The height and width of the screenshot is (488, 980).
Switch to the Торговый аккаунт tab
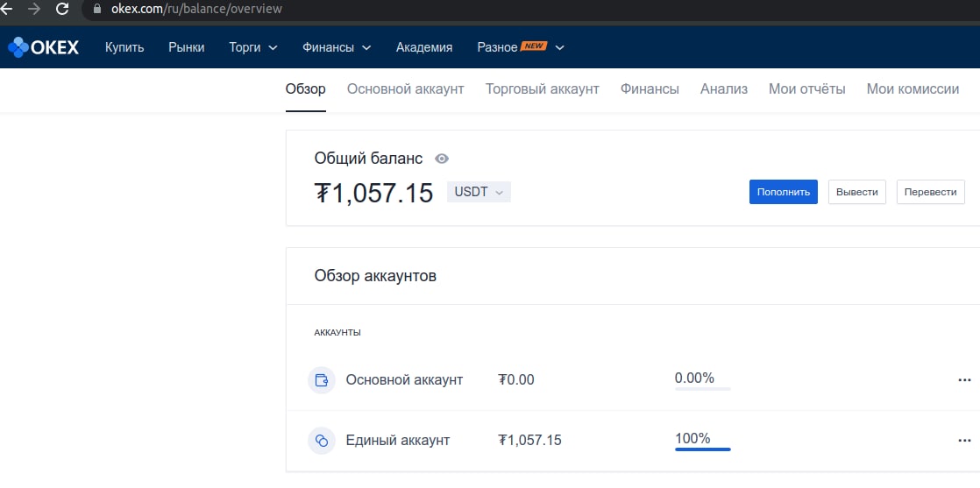(x=542, y=88)
